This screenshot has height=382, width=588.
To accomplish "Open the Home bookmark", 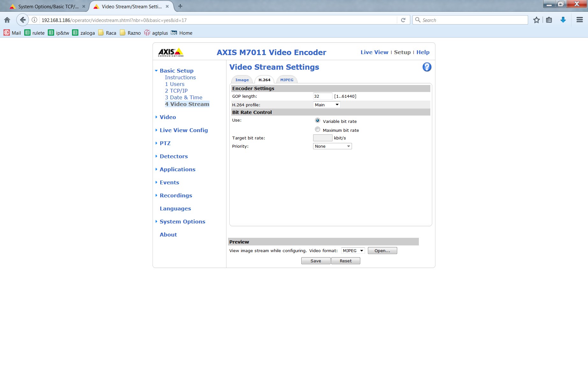I will [182, 33].
